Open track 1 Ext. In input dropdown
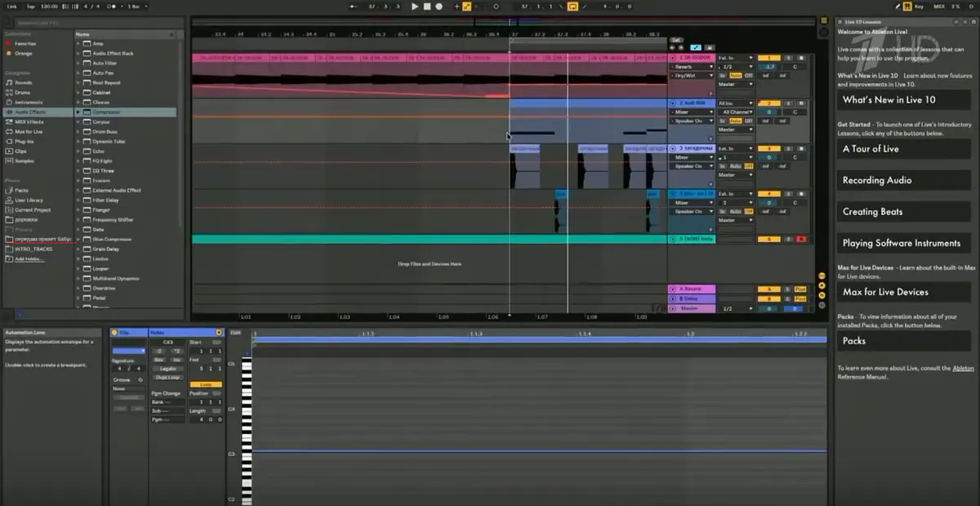 point(736,58)
